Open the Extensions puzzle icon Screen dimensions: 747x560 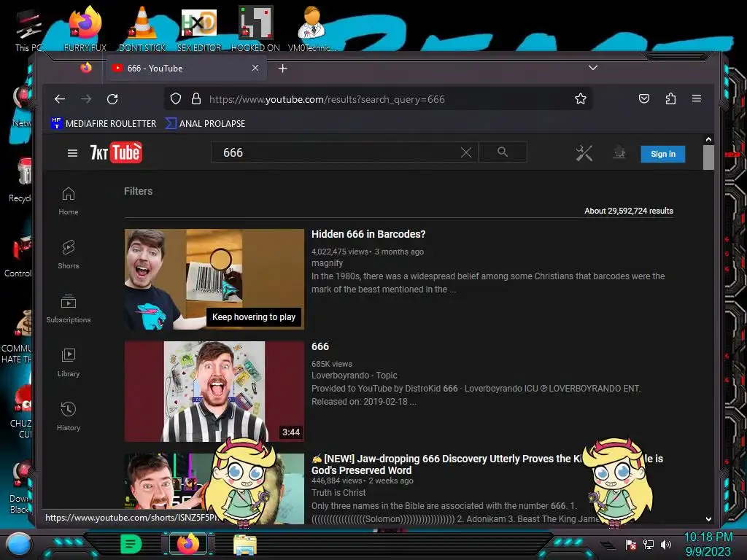(x=670, y=98)
